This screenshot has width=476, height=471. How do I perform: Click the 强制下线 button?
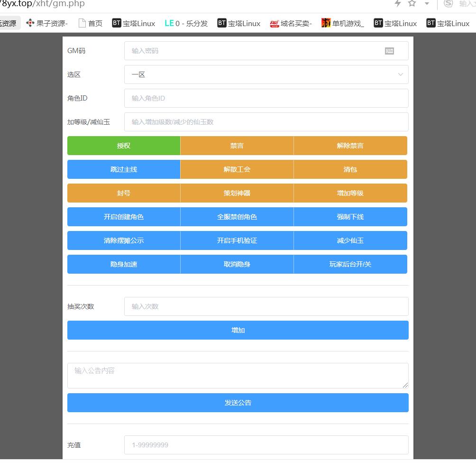[350, 217]
